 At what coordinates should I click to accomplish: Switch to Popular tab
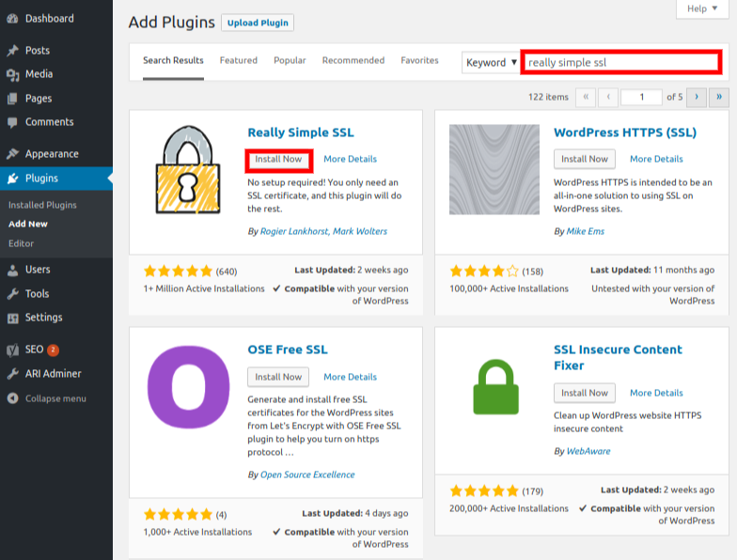pyautogui.click(x=290, y=60)
